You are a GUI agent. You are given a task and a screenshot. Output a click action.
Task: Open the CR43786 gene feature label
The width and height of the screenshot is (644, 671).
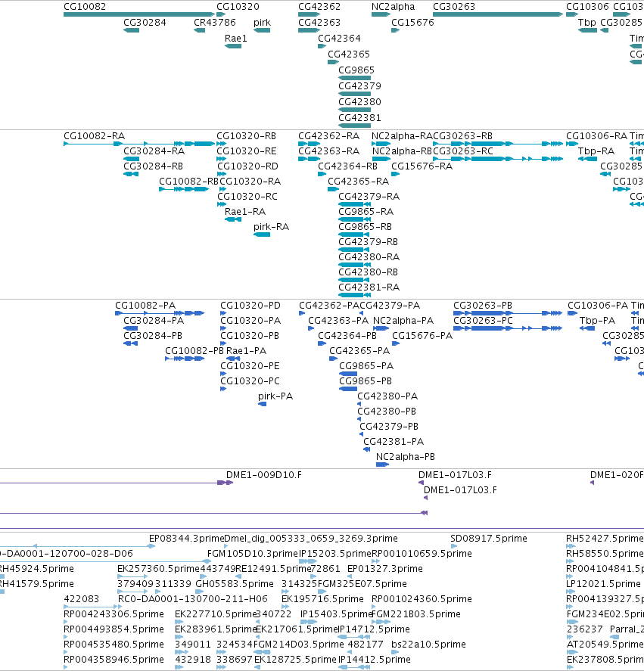click(215, 23)
